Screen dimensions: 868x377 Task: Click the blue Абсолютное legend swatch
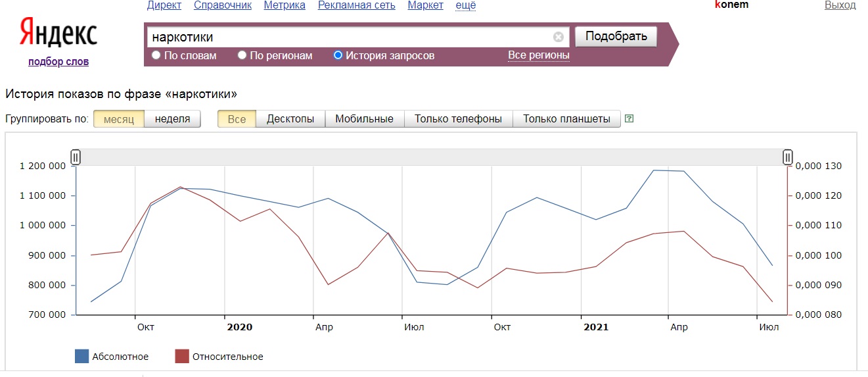click(x=82, y=357)
